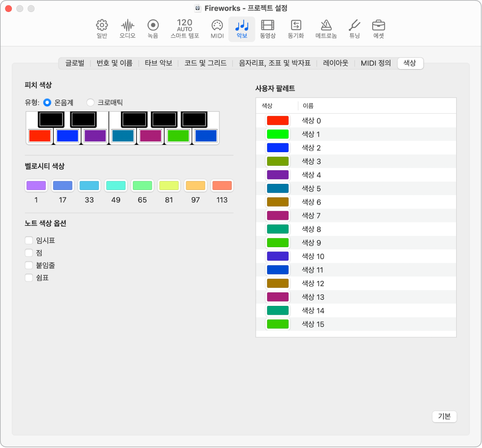Click the olive swatch for 색상 3
The height and width of the screenshot is (448, 482).
(278, 161)
